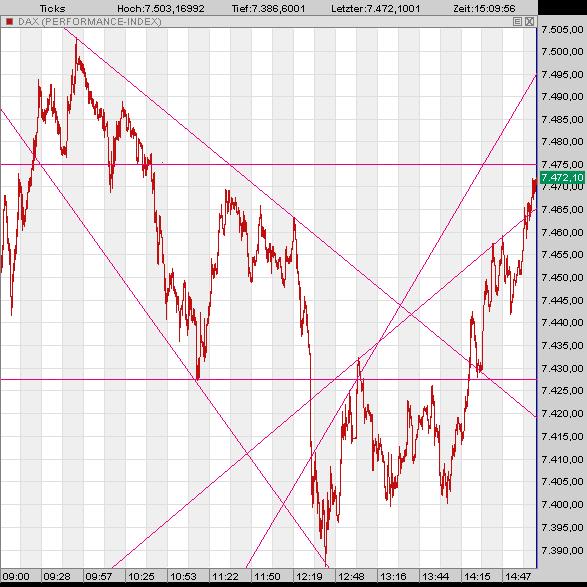Close the DAX chart panel
The width and height of the screenshot is (587, 587).
[x=529, y=22]
